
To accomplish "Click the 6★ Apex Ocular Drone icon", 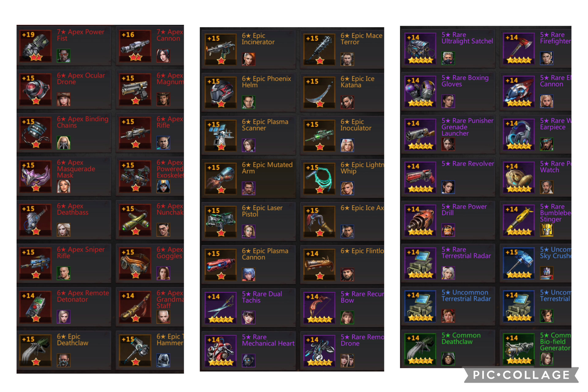I will coord(36,89).
